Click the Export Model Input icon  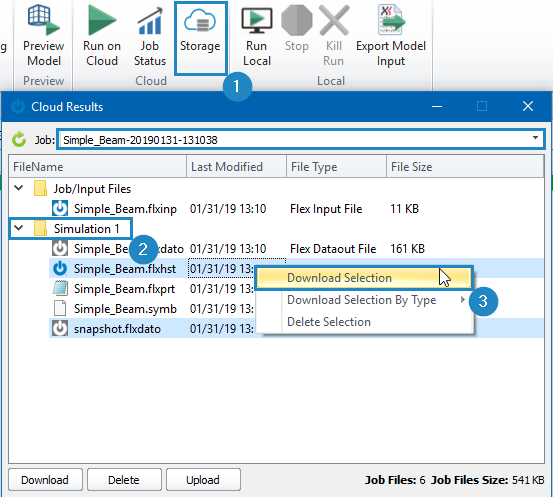click(391, 20)
